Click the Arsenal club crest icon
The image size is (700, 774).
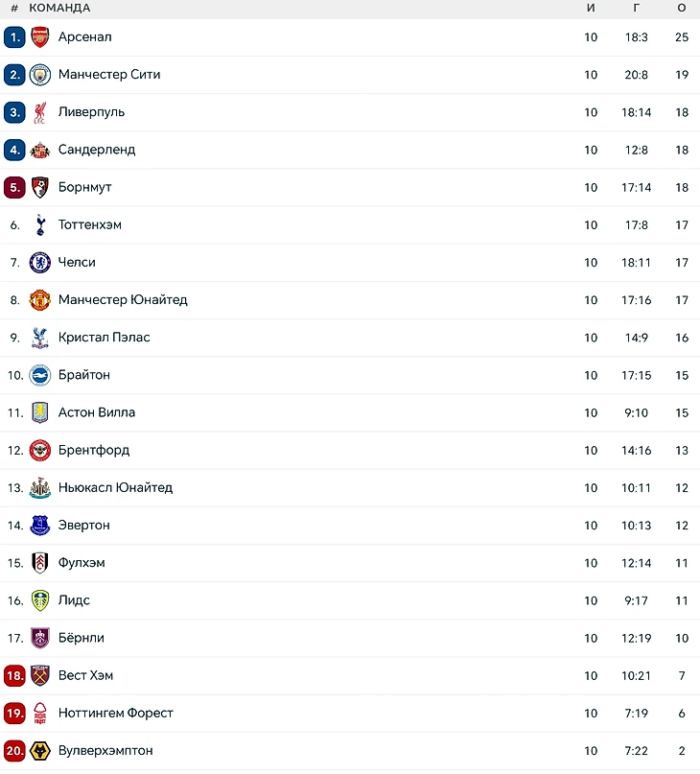(39, 37)
